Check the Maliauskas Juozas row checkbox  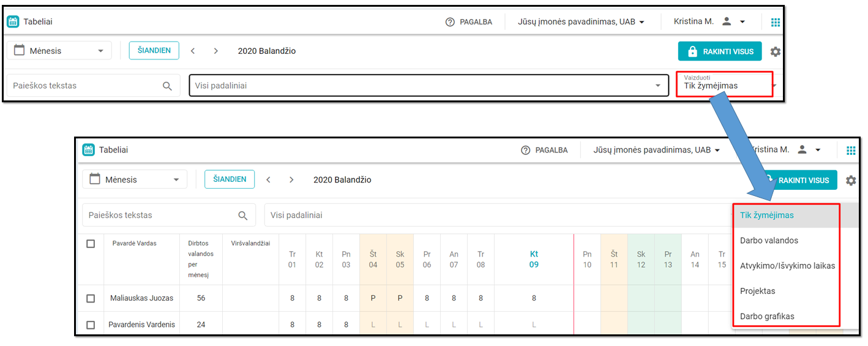[x=91, y=298]
